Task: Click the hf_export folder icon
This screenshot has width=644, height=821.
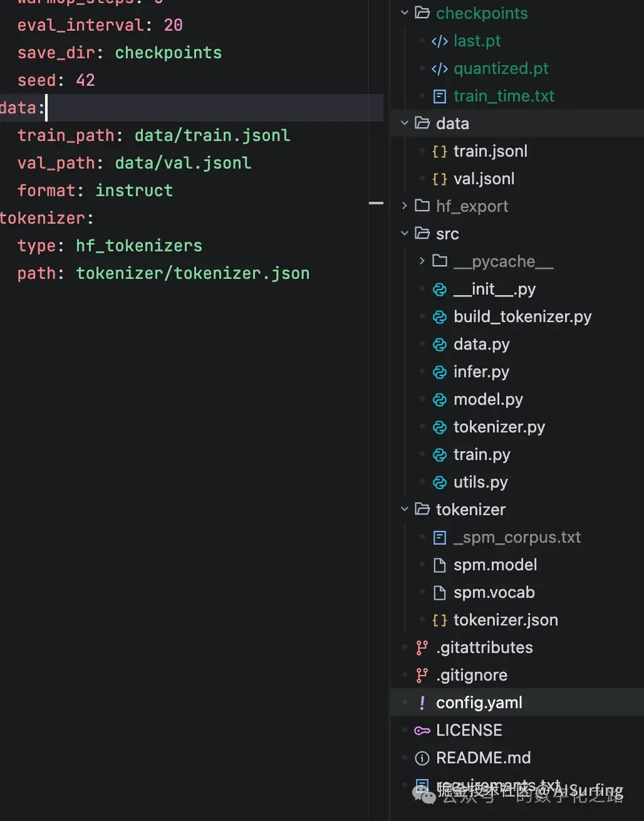Action: [422, 206]
